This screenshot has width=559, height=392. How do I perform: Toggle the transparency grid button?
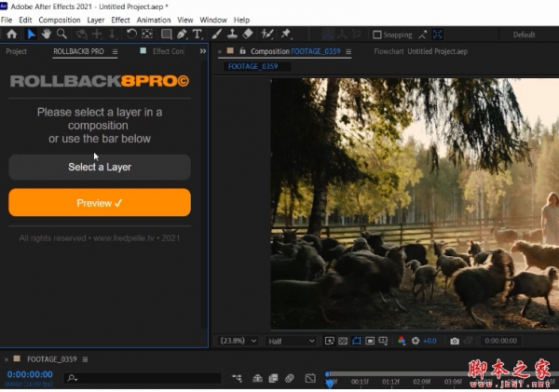coord(343,341)
